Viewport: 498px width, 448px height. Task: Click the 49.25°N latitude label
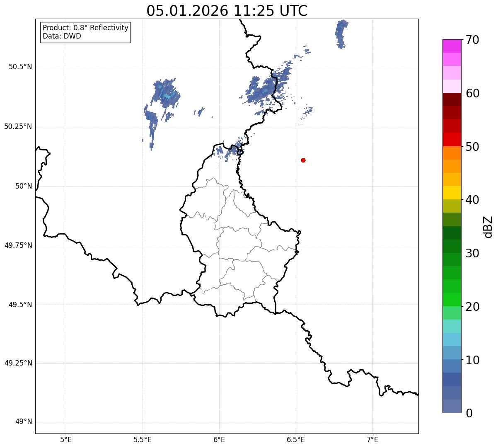[18, 363]
